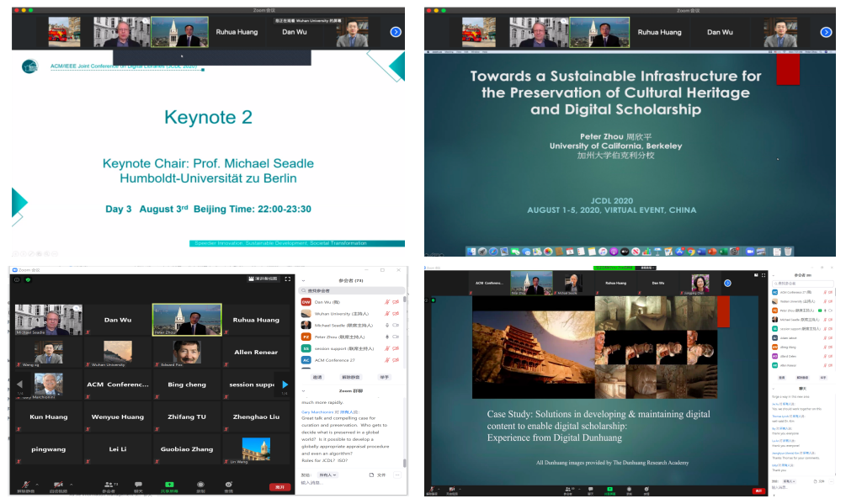Go to next gallery page of participants

[x=285, y=385]
